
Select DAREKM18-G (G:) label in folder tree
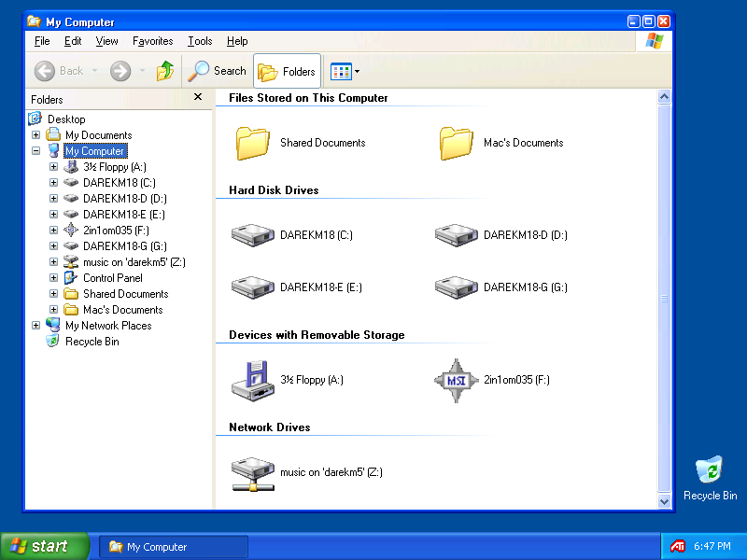125,246
